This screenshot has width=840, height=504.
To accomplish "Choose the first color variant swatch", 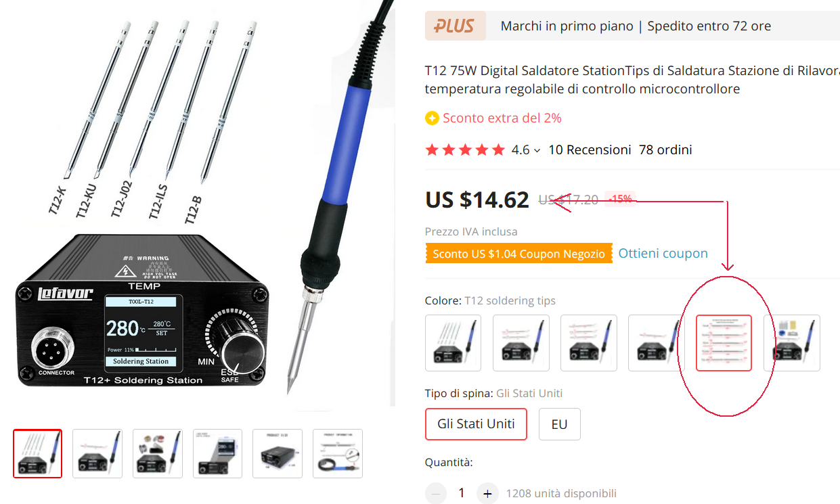I will click(454, 343).
